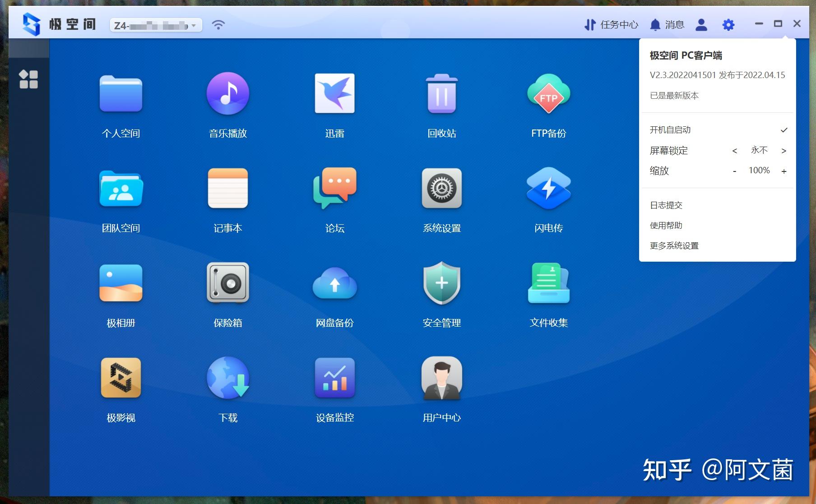Increase 缩放 zoom with plus control
This screenshot has width=816, height=504.
[784, 171]
